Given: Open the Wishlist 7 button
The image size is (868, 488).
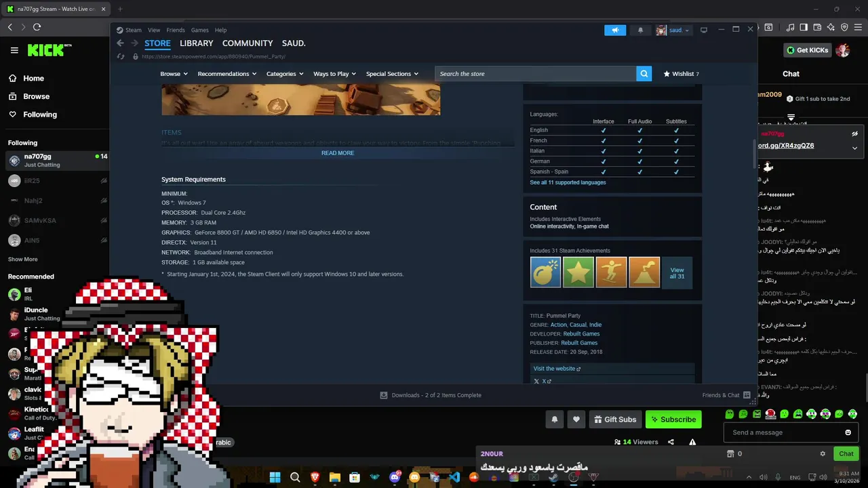Looking at the screenshot, I should [681, 74].
